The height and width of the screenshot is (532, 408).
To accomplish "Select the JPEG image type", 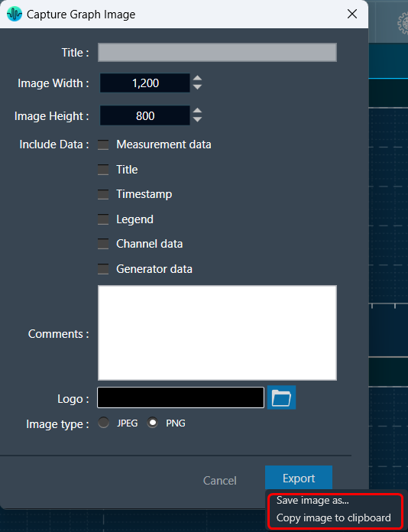I will 103,423.
